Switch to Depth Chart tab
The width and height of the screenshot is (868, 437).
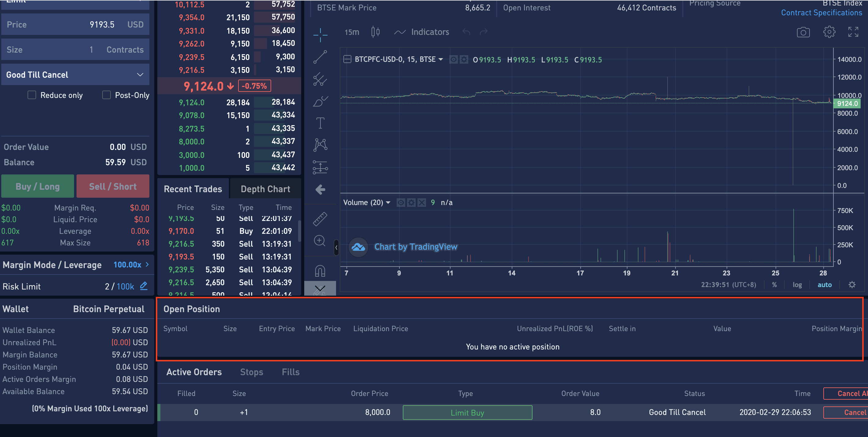click(x=265, y=189)
